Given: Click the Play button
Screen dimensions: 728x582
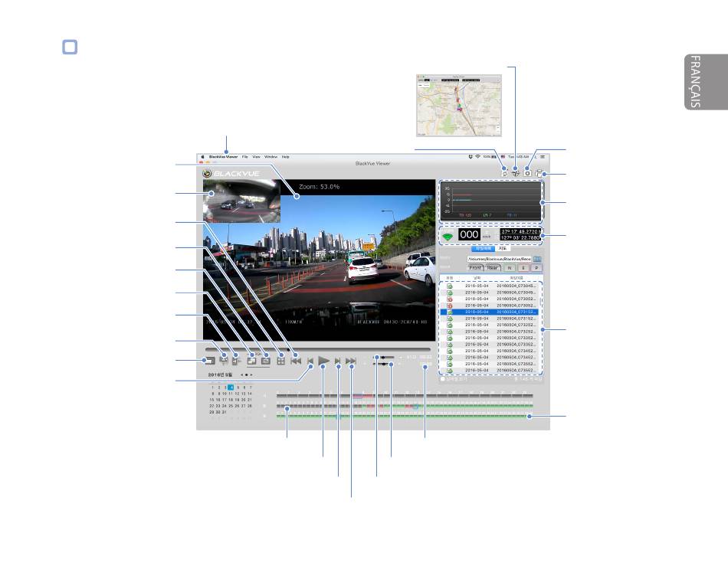Looking at the screenshot, I should coord(323,360).
